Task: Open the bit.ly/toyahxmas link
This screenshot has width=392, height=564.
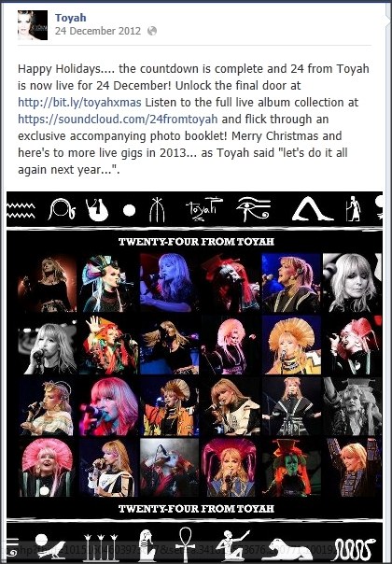Action: click(x=79, y=103)
